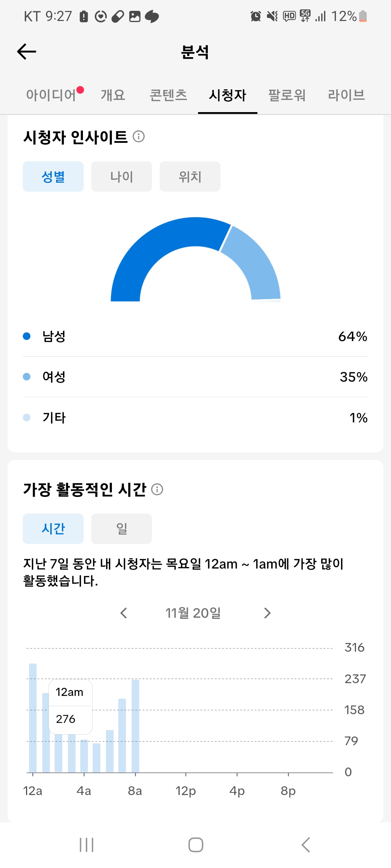The width and height of the screenshot is (391, 868).
Task: Tap Android recent apps navigation button
Action: pyautogui.click(x=87, y=845)
